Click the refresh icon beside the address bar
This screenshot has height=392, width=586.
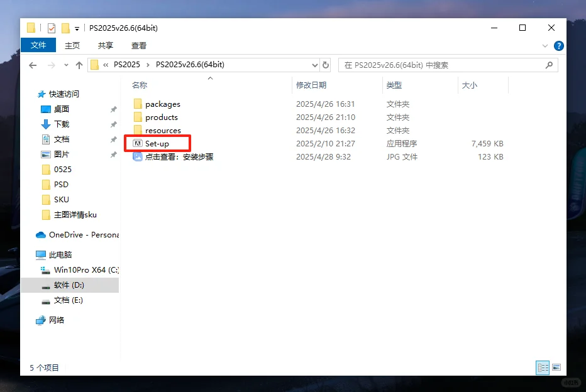[326, 65]
